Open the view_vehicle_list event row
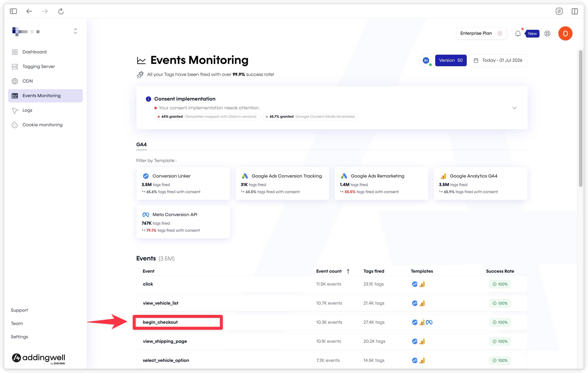 click(332, 303)
